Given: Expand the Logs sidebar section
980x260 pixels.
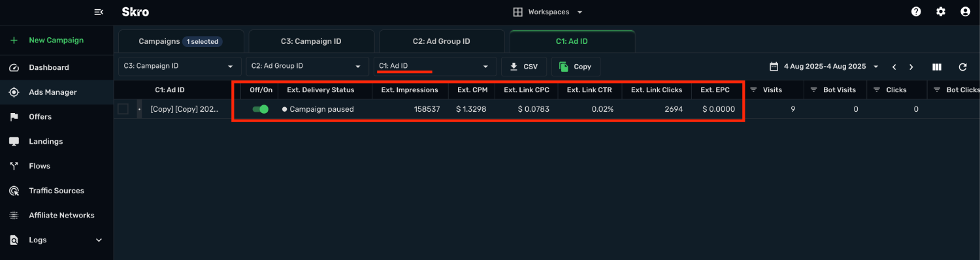Looking at the screenshot, I should click(57, 240).
